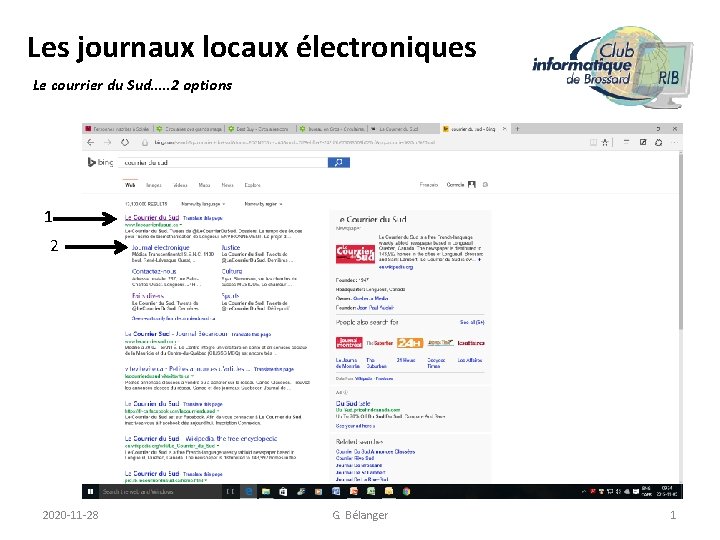Click the taskbar 'Search the web and Windows' box
Screen dimensions: 720x540
point(161,491)
